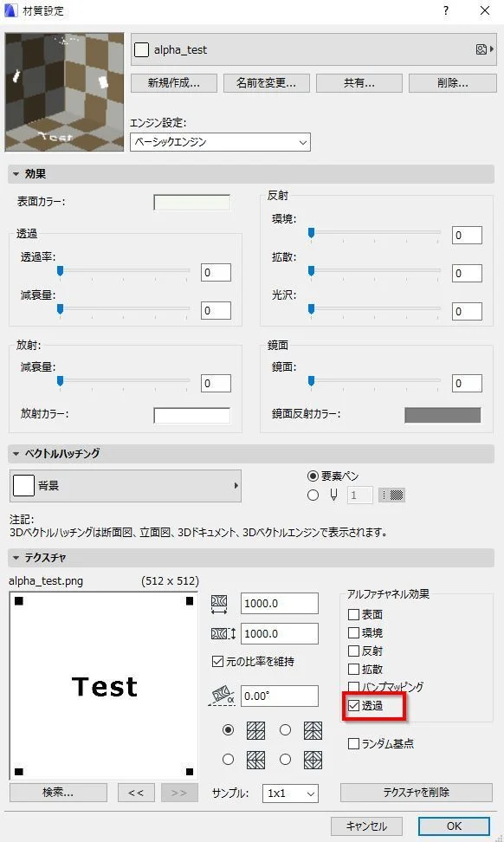Select the bottom-right tiling mode radio button
Image resolution: width=504 pixels, height=842 pixels.
click(286, 760)
